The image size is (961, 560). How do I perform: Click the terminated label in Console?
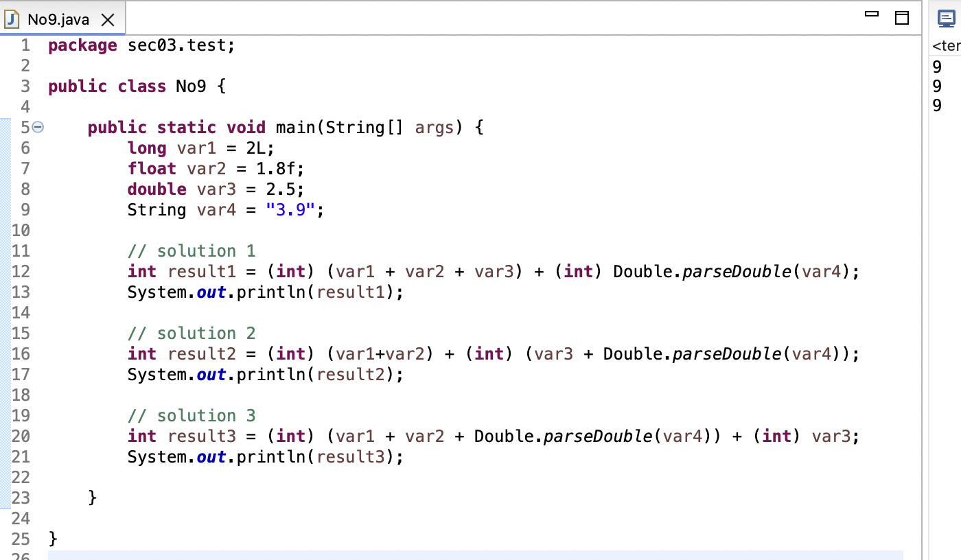(947, 46)
